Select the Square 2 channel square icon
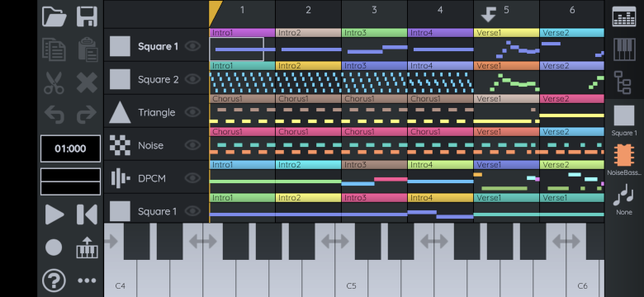Viewport: 644px width, 297px height. pyautogui.click(x=120, y=79)
